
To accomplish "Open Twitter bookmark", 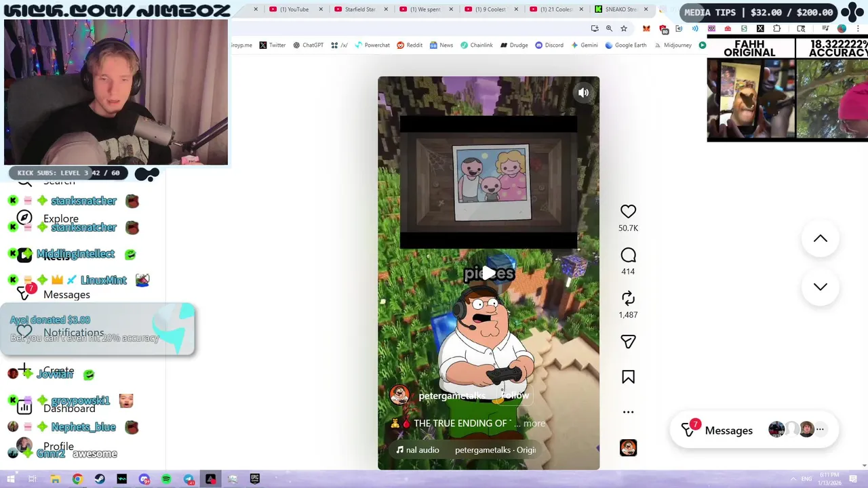I will [x=272, y=45].
